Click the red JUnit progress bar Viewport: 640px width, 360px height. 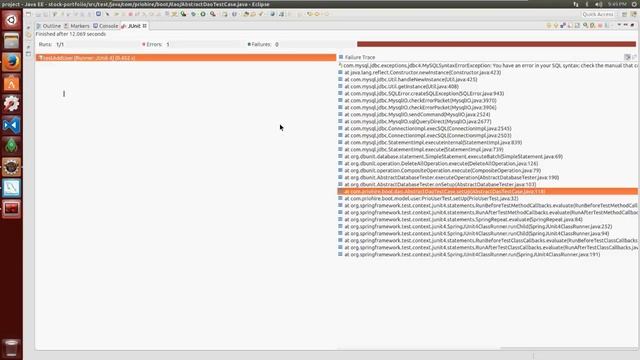(x=496, y=44)
